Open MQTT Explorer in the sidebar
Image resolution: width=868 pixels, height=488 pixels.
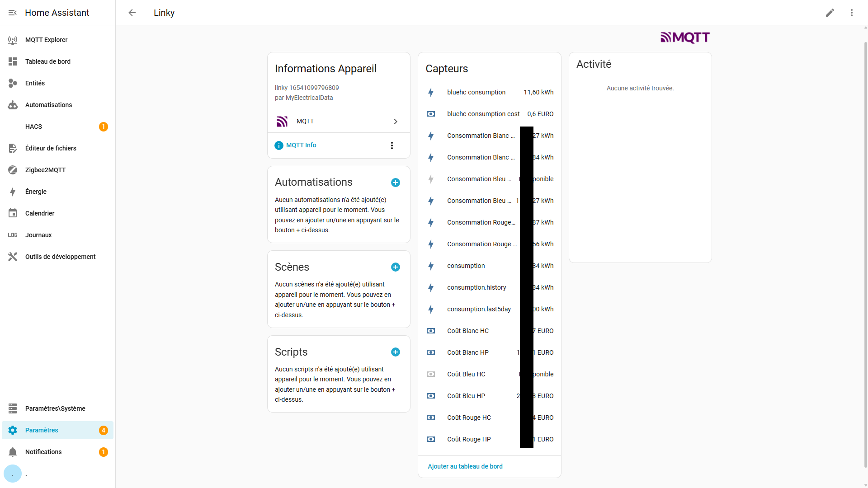click(x=46, y=40)
